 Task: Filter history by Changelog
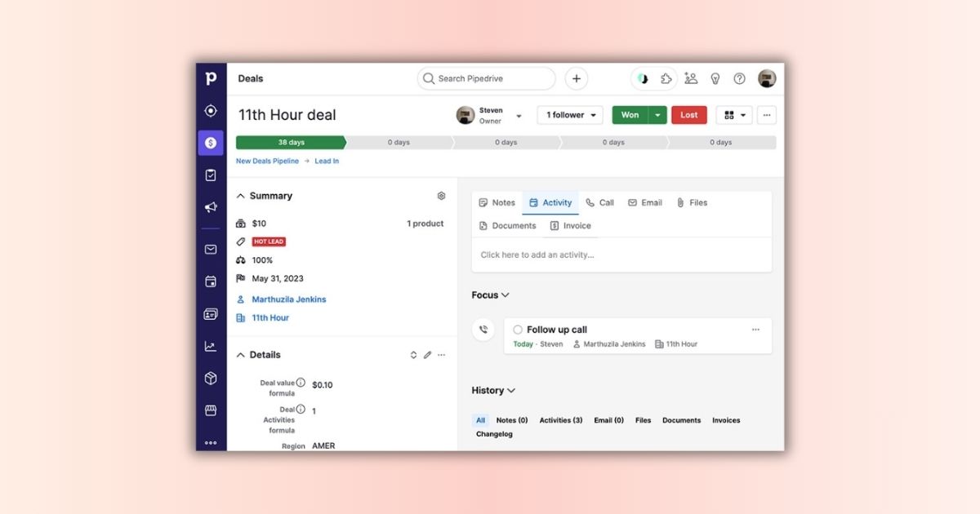pos(494,434)
